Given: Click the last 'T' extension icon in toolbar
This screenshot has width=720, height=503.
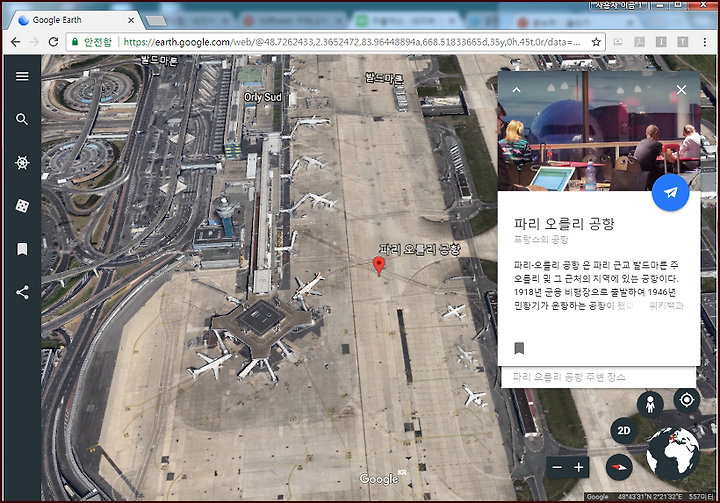Looking at the screenshot, I should pos(683,42).
